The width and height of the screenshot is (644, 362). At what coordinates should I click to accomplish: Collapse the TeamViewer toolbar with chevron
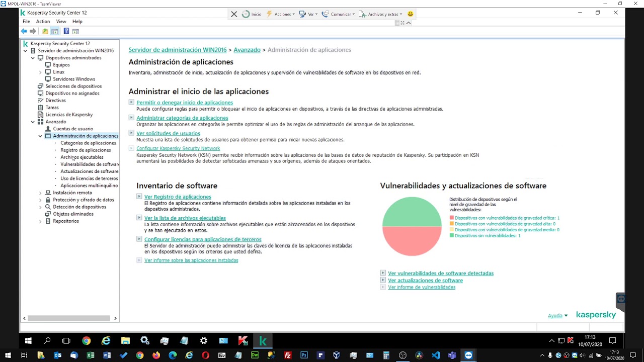click(409, 23)
